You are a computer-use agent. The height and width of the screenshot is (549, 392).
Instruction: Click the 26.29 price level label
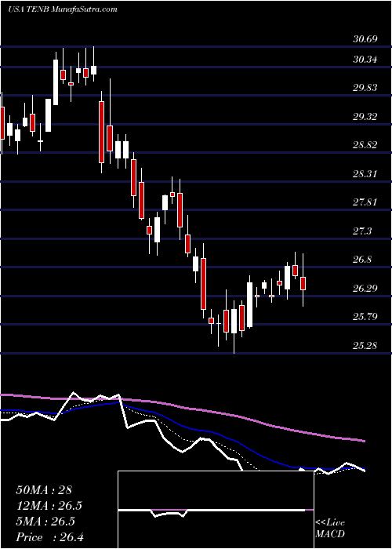coord(365,288)
